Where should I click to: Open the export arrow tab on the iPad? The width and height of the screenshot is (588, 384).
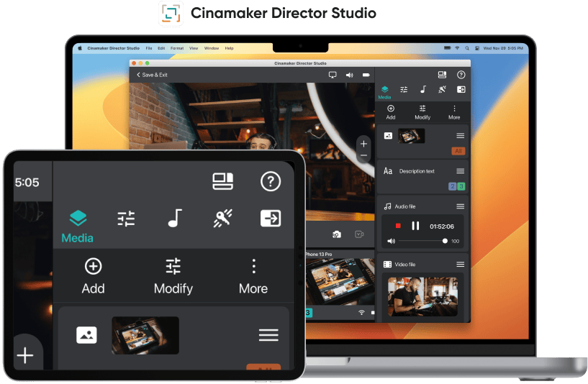(x=271, y=218)
